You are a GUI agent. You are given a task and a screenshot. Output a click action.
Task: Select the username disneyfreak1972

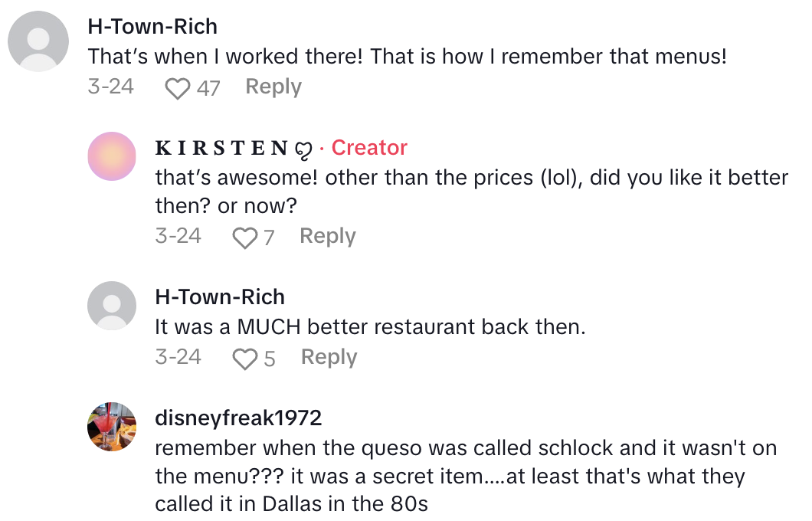click(239, 418)
